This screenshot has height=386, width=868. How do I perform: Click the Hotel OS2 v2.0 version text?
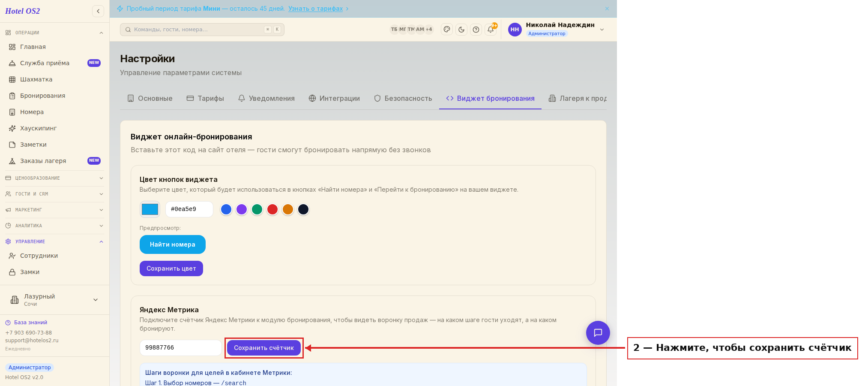[x=24, y=377]
